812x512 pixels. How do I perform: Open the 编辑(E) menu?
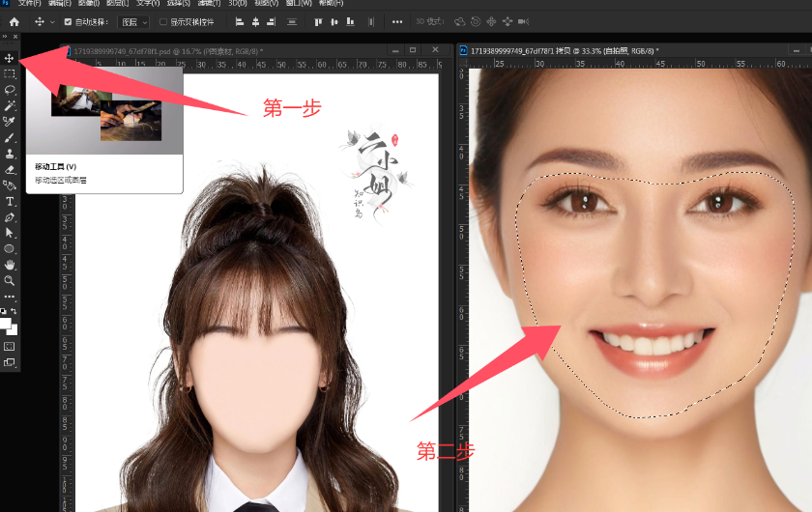coord(60,3)
